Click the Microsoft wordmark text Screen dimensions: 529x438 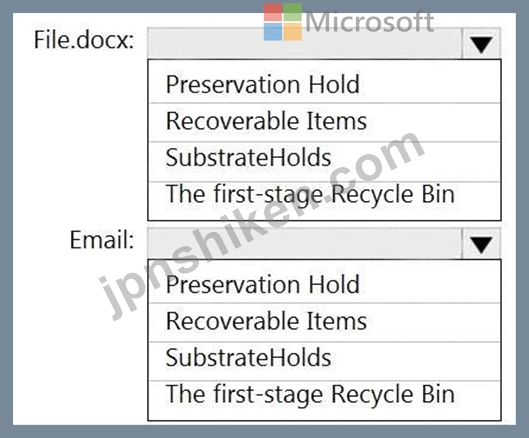coord(369,22)
